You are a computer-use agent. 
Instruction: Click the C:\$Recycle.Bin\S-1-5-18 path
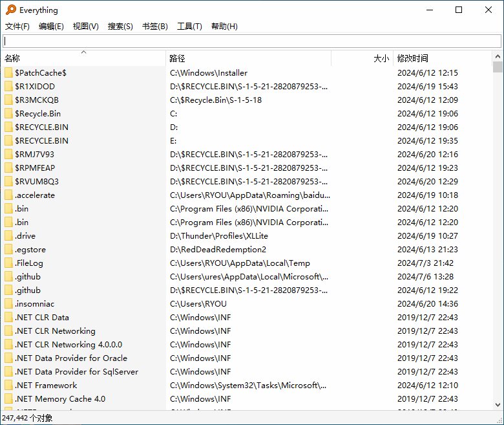tap(216, 100)
